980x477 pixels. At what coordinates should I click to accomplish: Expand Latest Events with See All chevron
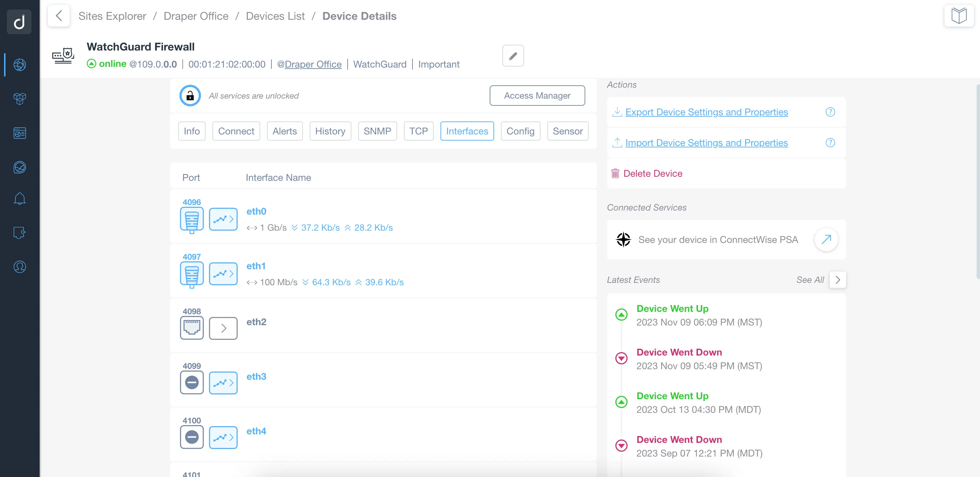838,280
